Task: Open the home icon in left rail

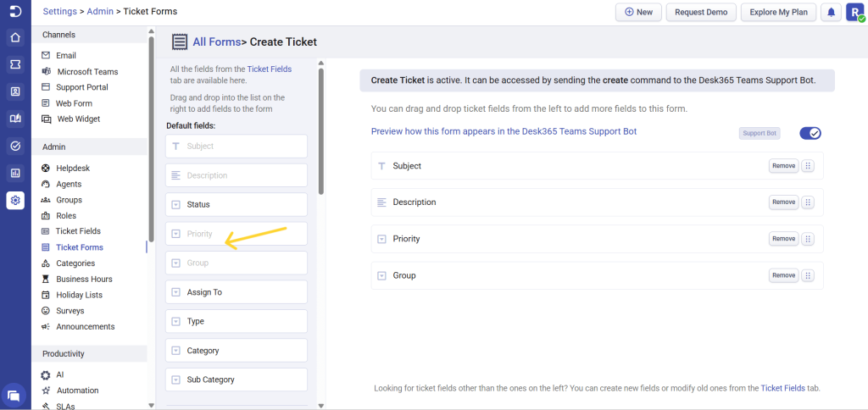Action: 14,37
